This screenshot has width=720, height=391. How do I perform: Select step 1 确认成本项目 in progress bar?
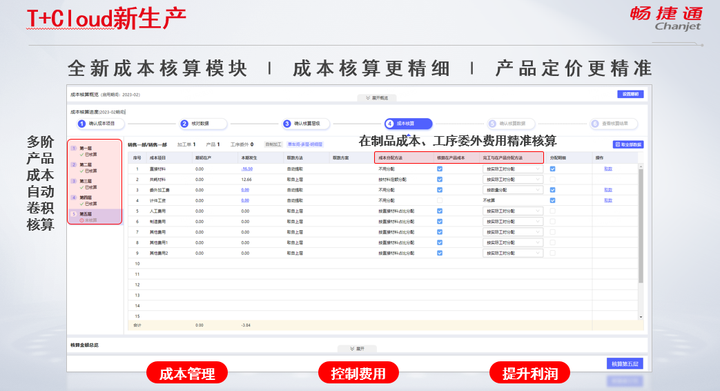pos(101,123)
